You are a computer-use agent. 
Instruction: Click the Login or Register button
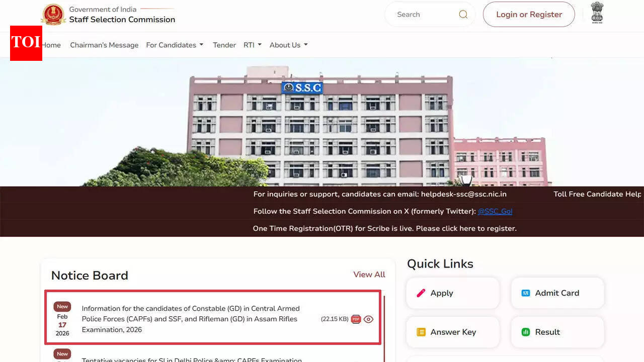click(x=529, y=14)
